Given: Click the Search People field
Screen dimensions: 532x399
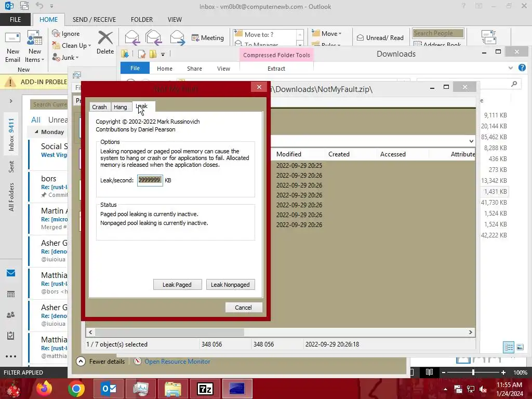Looking at the screenshot, I should click(438, 33).
